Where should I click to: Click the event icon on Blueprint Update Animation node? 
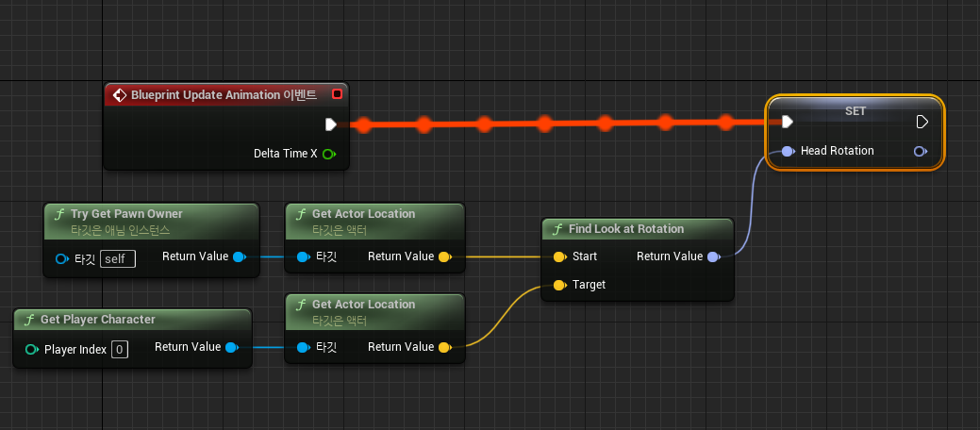coord(120,95)
